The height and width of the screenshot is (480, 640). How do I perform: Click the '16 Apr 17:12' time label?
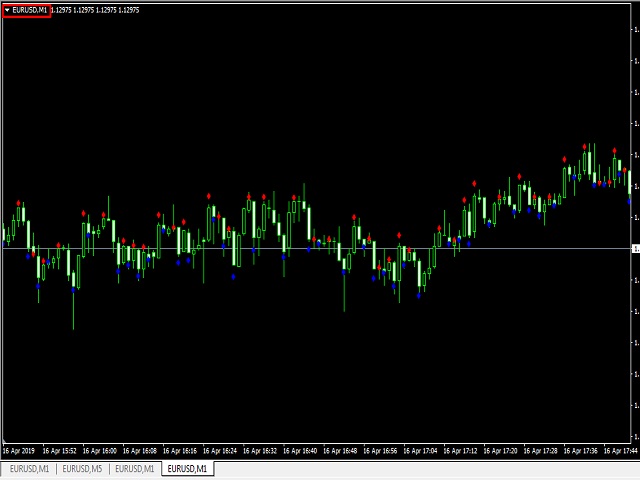coord(460,451)
